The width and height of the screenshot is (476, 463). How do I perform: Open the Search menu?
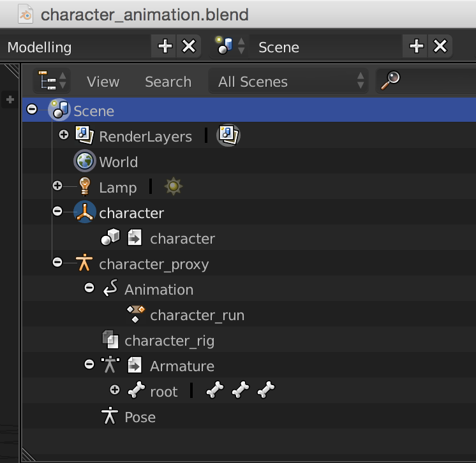click(x=168, y=82)
